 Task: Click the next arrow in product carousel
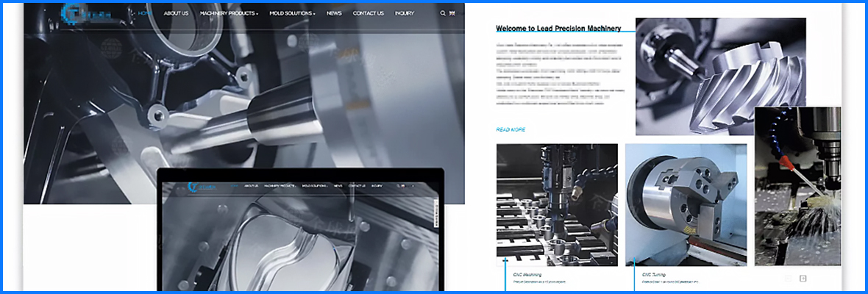(x=803, y=279)
